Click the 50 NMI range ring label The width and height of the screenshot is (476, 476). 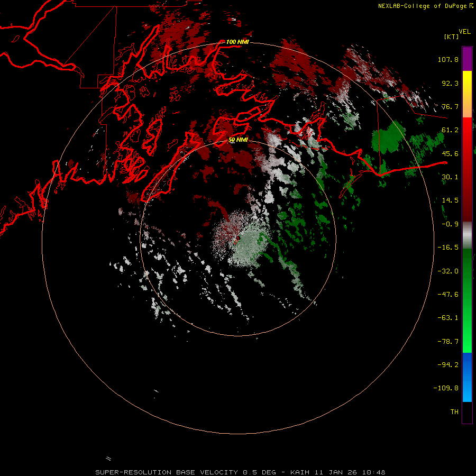[238, 140]
